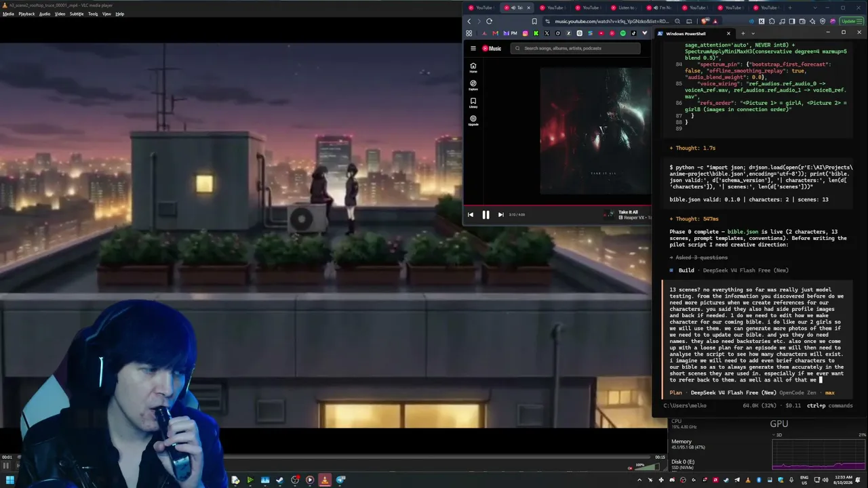This screenshot has height=488, width=868.
Task: Adjust the VLC volume slider
Action: (648, 466)
